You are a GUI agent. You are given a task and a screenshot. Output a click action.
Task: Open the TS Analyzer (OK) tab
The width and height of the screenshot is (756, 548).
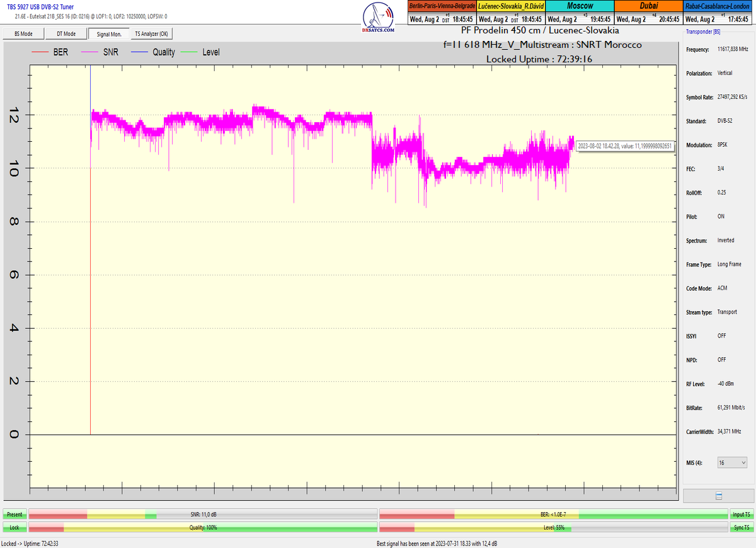click(151, 34)
